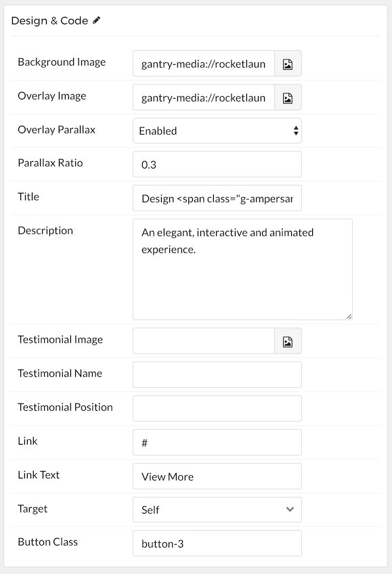Viewport: 392px width, 574px height.
Task: Click the Link Text field with View More
Action: (217, 476)
